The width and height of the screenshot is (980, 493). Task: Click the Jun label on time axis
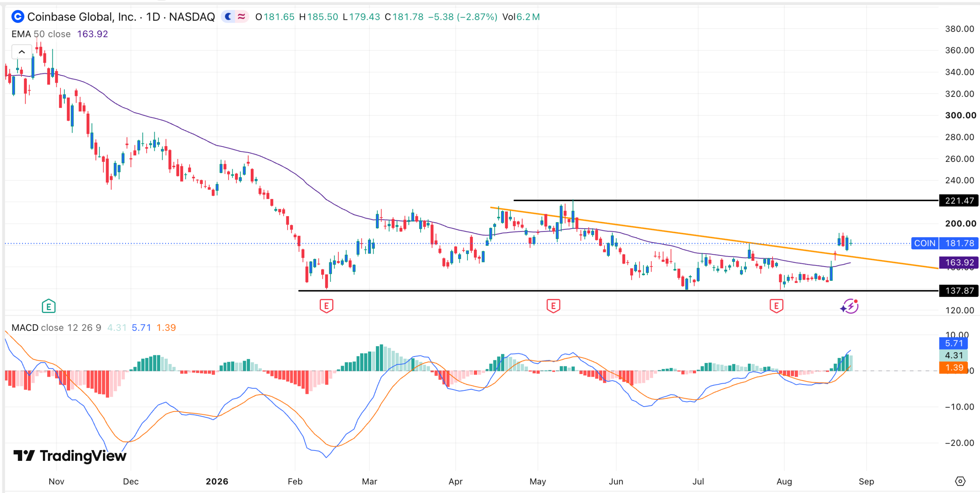tap(616, 482)
